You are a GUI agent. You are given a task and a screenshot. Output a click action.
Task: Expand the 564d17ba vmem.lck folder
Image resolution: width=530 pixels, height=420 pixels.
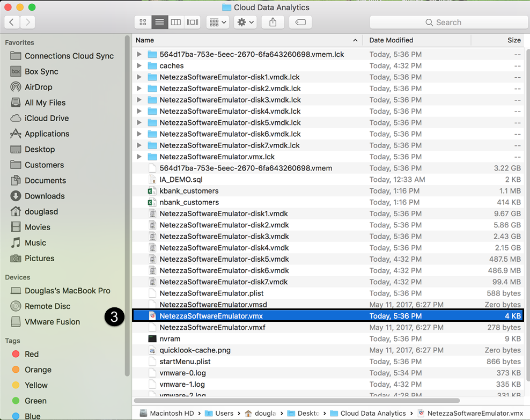(x=139, y=54)
